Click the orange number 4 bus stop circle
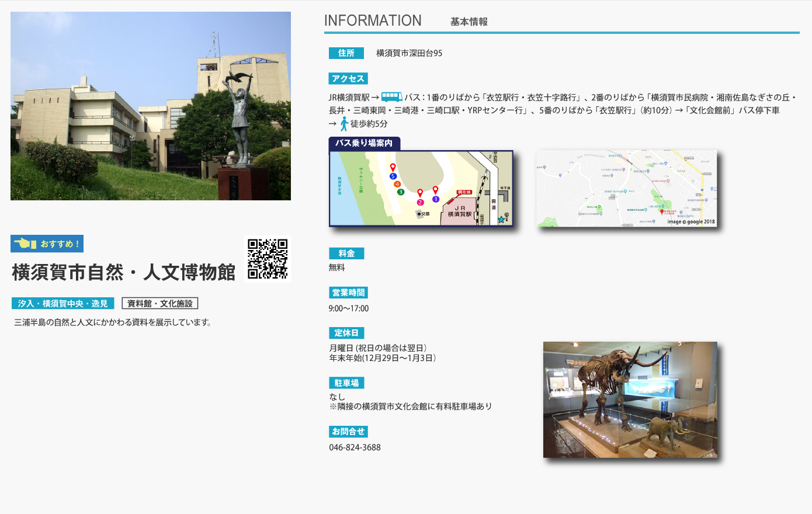Screen dimensions: 812x514 [397, 184]
